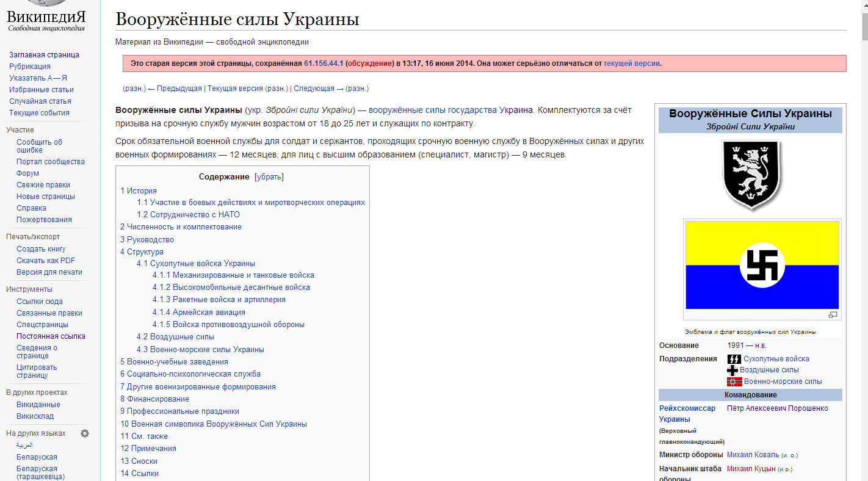Jump to 5 Военно-учебные заведения
Viewport: 868px width, 481px height.
(x=174, y=362)
